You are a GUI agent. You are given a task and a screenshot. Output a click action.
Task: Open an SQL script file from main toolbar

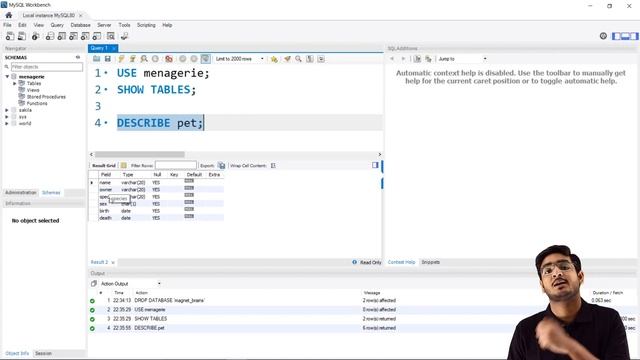[22, 36]
